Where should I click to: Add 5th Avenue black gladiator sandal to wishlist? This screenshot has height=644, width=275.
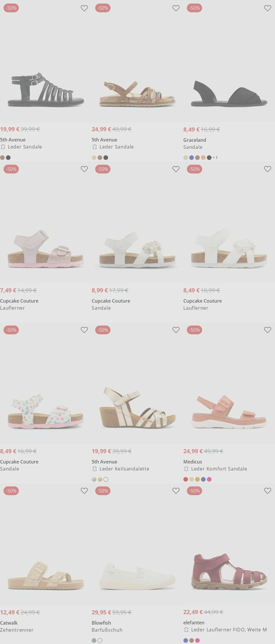pyautogui.click(x=84, y=8)
